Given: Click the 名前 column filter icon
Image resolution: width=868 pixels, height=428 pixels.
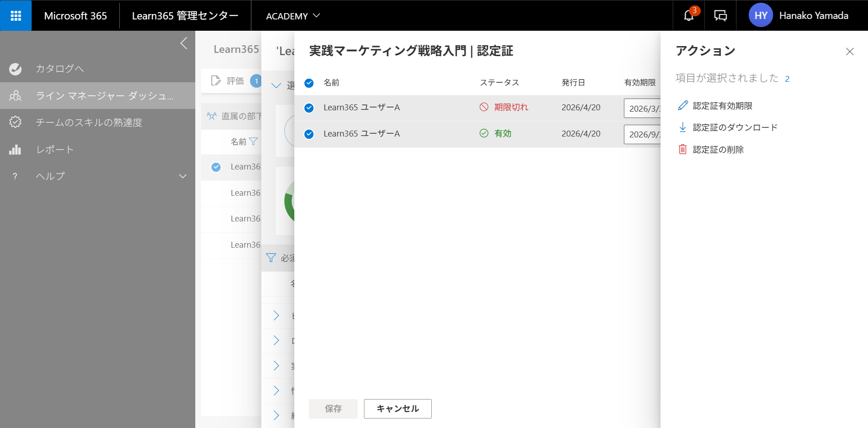Looking at the screenshot, I should tap(254, 141).
